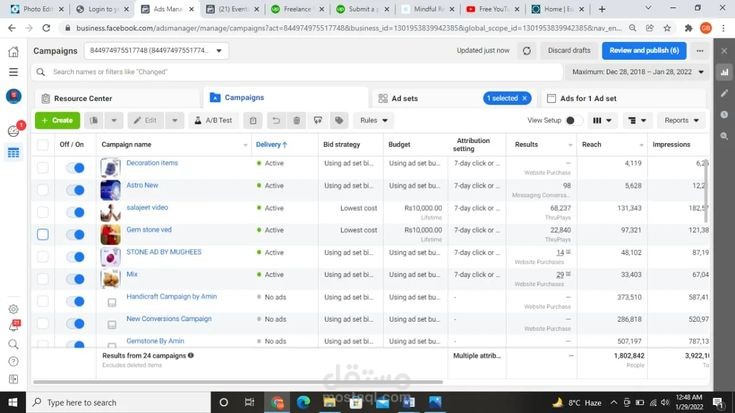Open the clock history icon in right panel
The image size is (735, 413).
point(724,114)
